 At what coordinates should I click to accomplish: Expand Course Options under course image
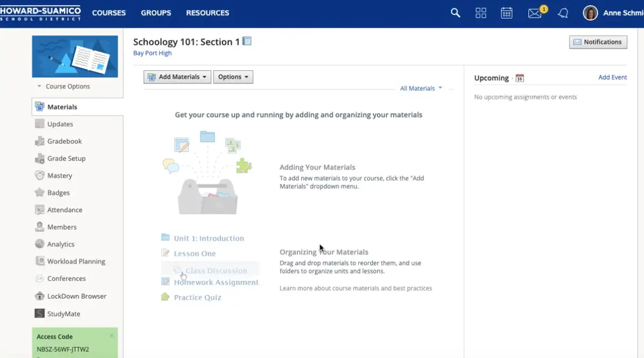click(x=63, y=86)
